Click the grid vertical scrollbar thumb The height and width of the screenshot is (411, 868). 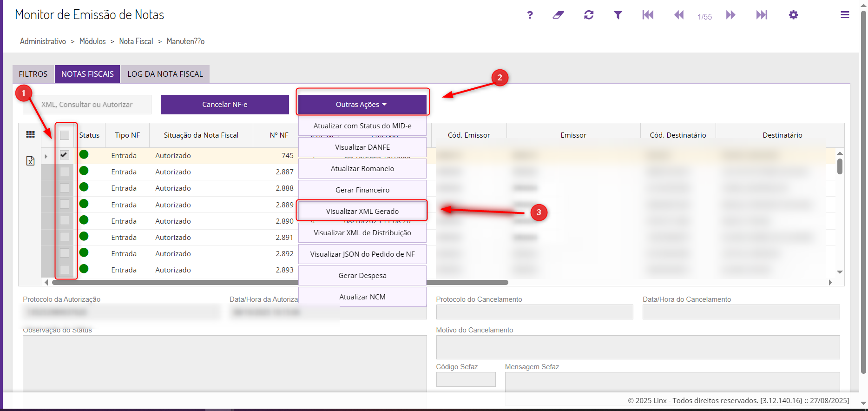pos(840,166)
